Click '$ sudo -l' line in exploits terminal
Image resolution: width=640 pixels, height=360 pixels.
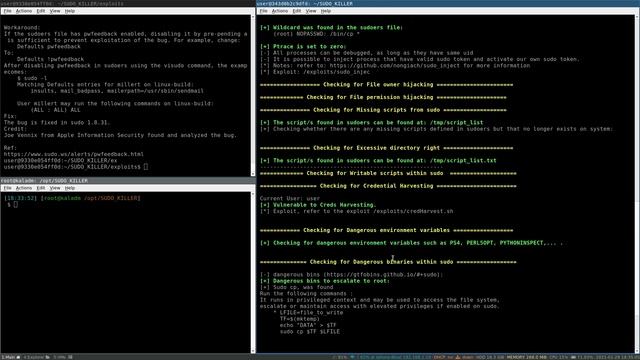pos(32,78)
